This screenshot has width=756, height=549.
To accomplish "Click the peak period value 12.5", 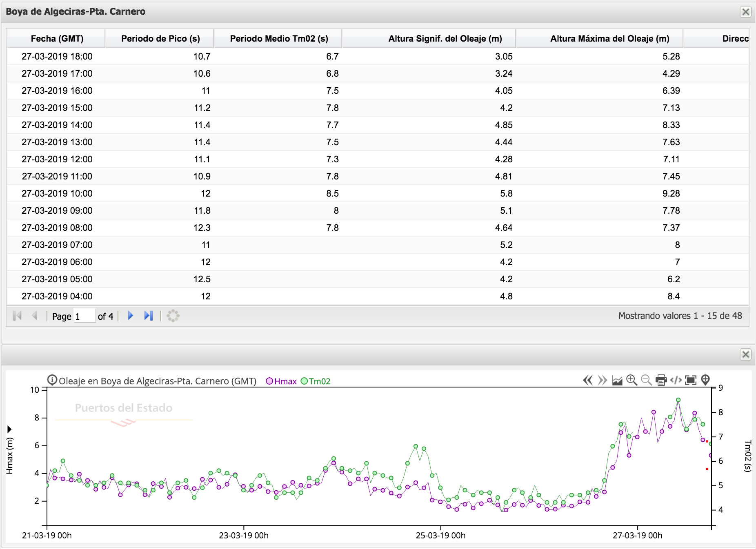I will click(202, 279).
